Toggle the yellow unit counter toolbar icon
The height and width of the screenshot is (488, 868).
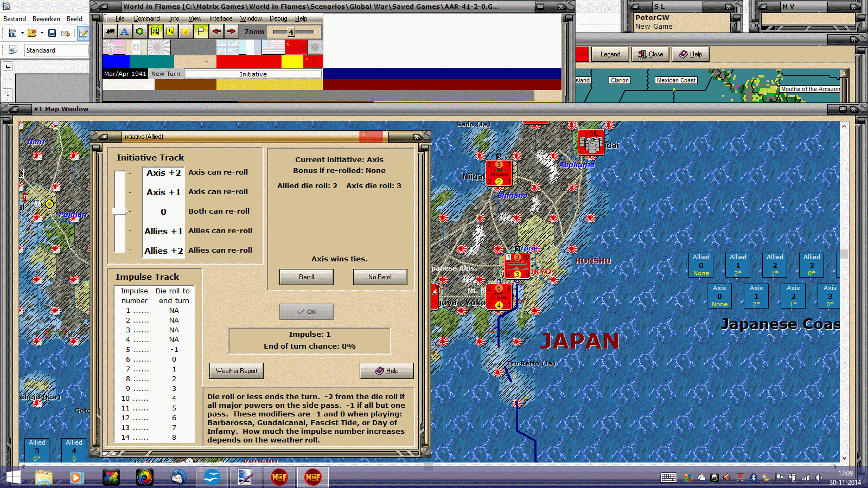pos(155,31)
